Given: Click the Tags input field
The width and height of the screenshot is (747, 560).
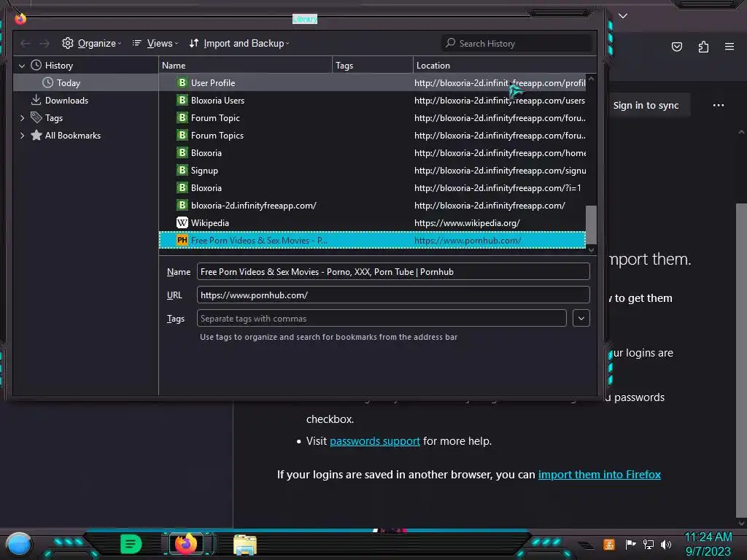Looking at the screenshot, I should point(382,318).
